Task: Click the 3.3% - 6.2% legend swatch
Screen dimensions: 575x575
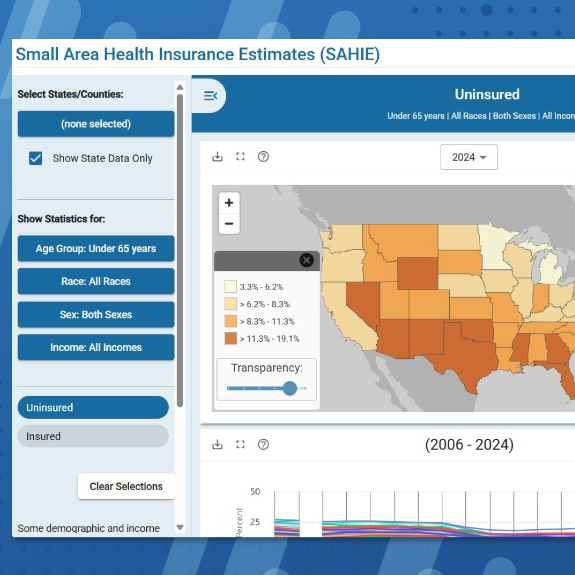Action: pyautogui.click(x=230, y=286)
